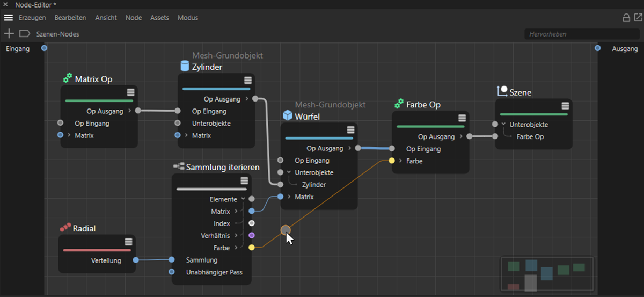Collapse the Elemente group in Sammlung iterieren

click(x=243, y=199)
